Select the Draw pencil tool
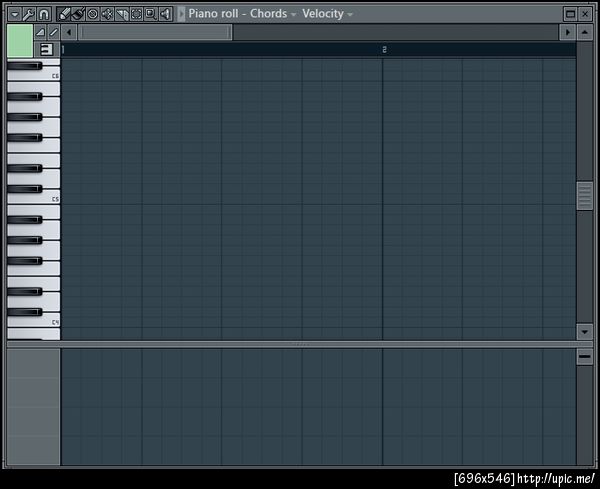Screen dimensions: 600x489 64,15
